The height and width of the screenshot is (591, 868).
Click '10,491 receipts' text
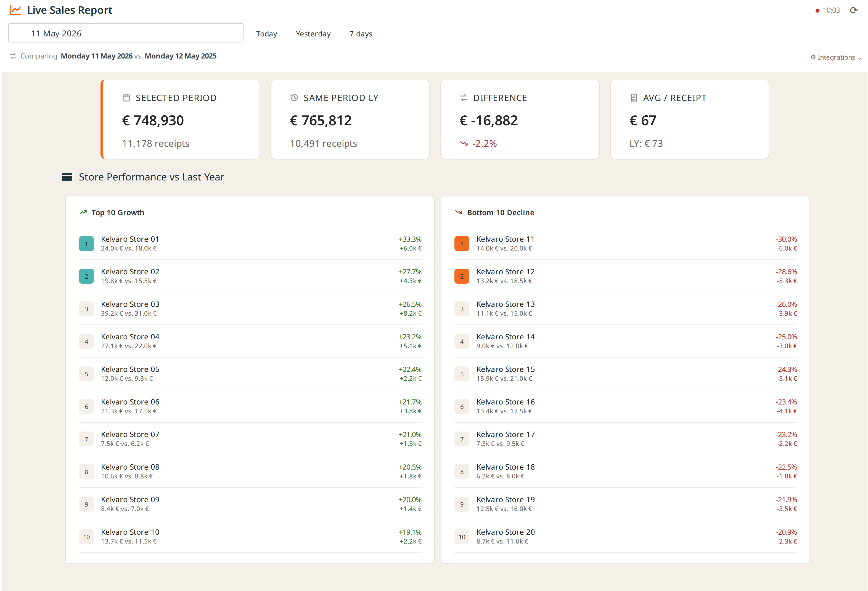pos(324,143)
